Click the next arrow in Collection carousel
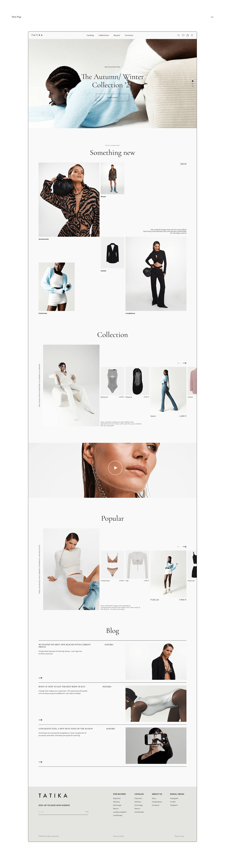This screenshot has height=868, width=225. click(x=184, y=363)
